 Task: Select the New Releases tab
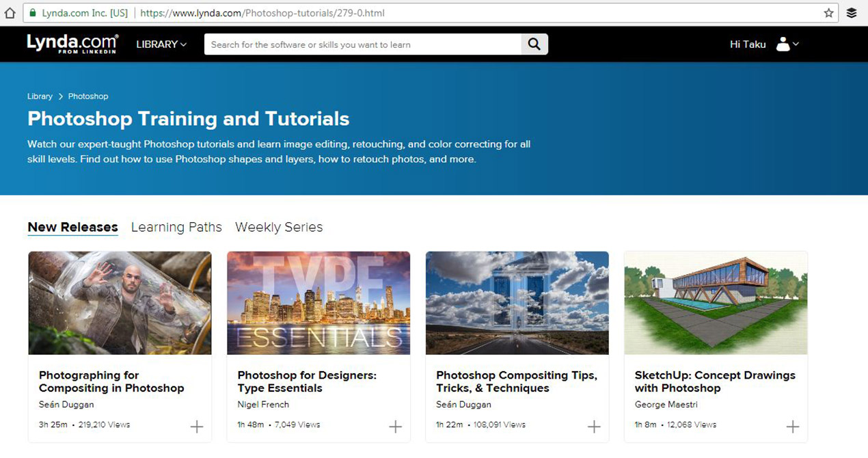point(72,227)
